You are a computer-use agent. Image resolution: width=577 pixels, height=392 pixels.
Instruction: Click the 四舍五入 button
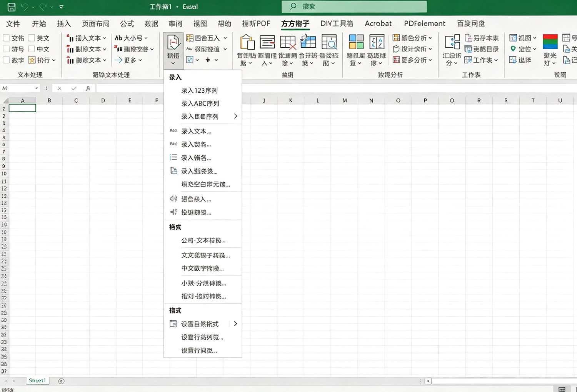tap(207, 38)
